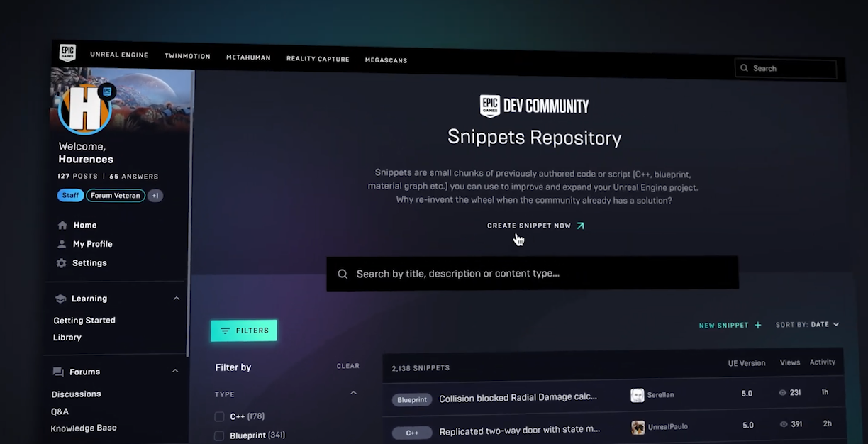Show the +1 additional badges
The width and height of the screenshot is (868, 444).
click(155, 195)
